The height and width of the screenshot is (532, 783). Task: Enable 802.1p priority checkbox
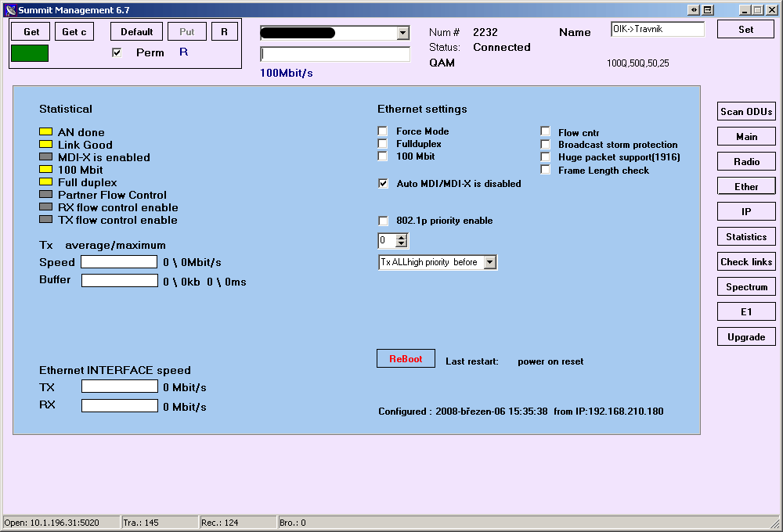coord(383,221)
